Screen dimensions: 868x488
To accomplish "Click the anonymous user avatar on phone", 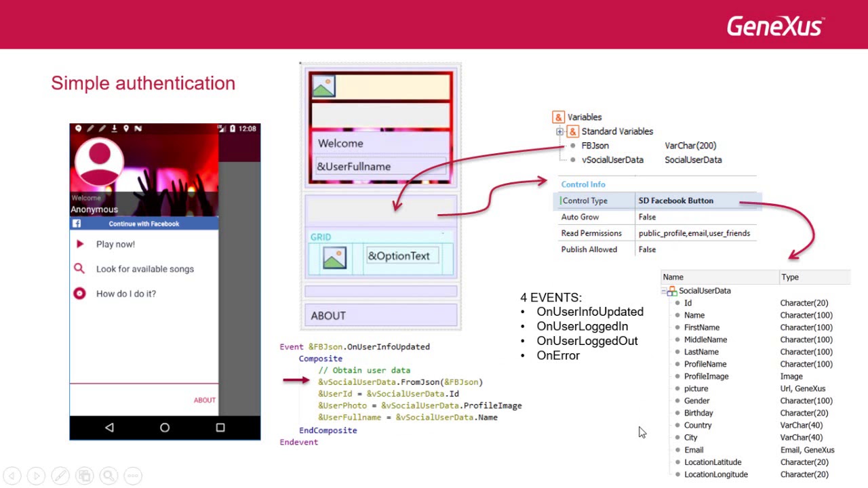I will (99, 161).
